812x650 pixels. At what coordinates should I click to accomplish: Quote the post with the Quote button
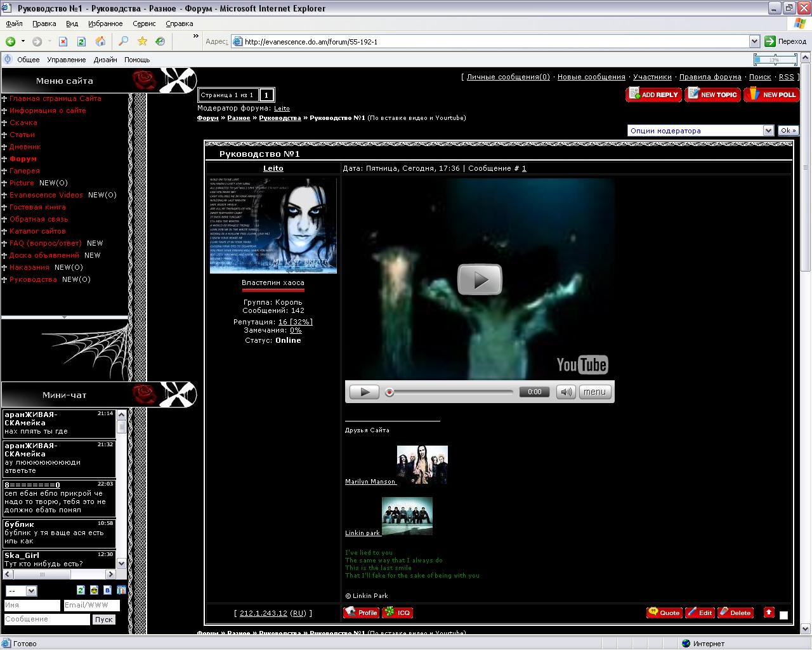tap(664, 613)
